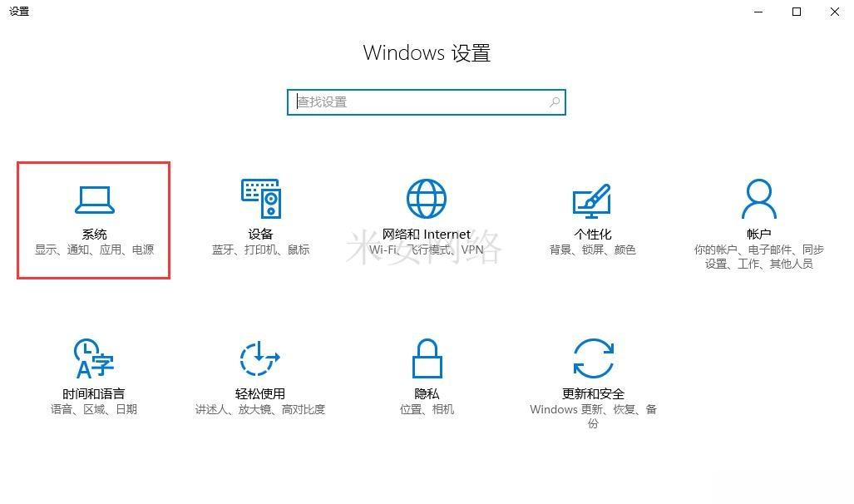The width and height of the screenshot is (854, 504).
Task: Open the 隐私 padlock icon
Action: point(427,358)
